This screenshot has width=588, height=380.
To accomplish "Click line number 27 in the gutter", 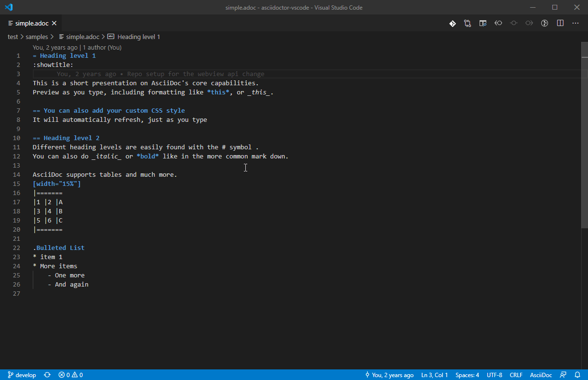I will [16, 294].
